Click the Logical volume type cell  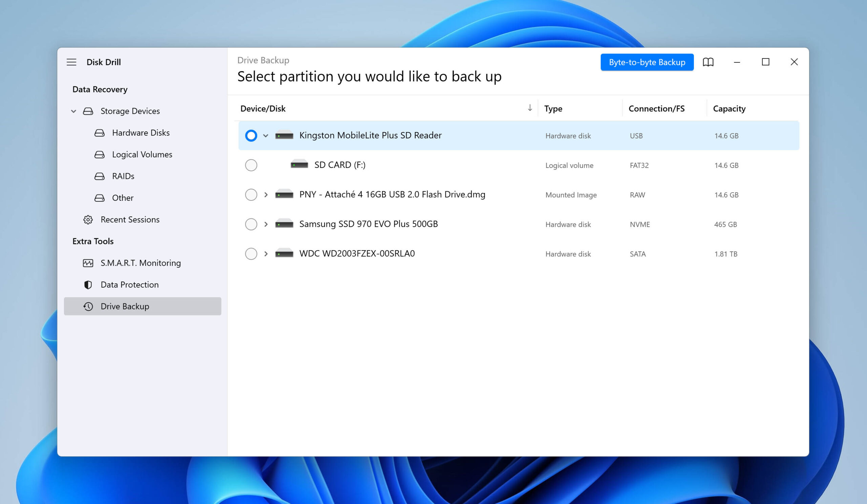[x=569, y=166]
